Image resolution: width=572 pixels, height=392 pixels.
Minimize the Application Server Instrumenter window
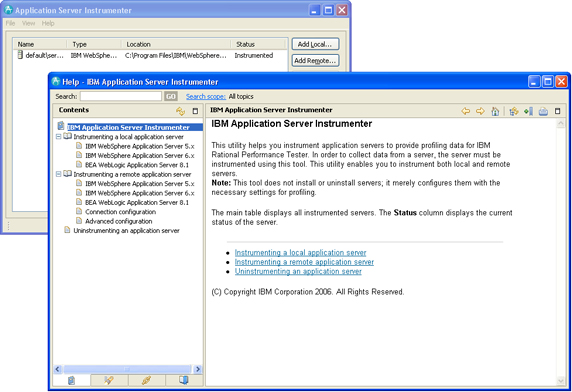click(x=315, y=10)
